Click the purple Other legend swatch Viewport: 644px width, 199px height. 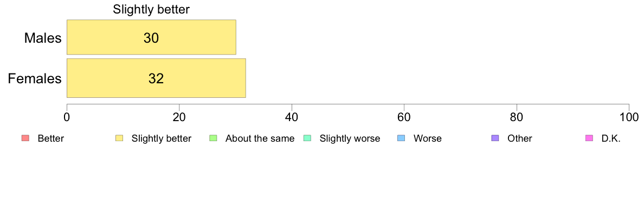495,138
